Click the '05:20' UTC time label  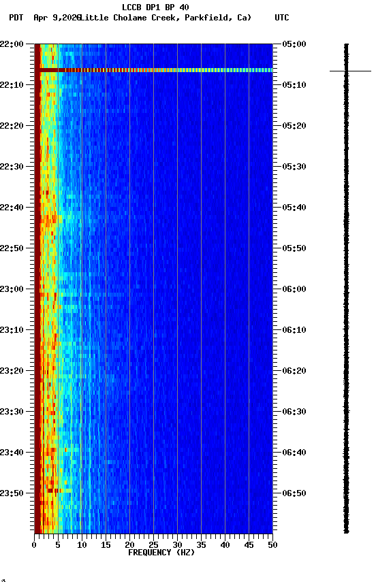[294, 126]
